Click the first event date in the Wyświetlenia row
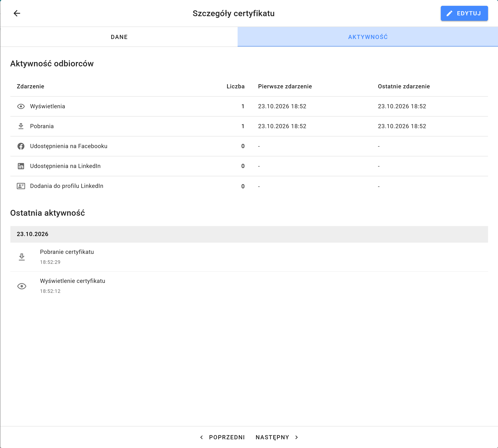 pyautogui.click(x=282, y=106)
